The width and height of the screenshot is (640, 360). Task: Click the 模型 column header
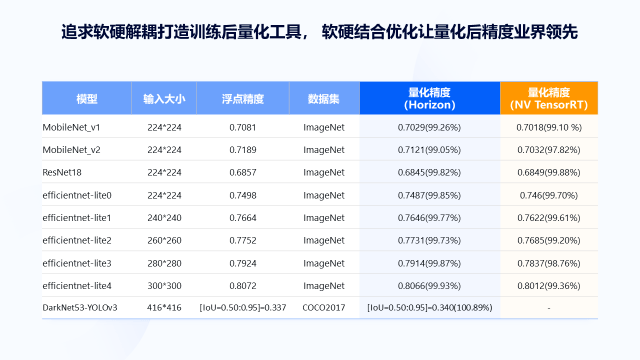(x=87, y=99)
